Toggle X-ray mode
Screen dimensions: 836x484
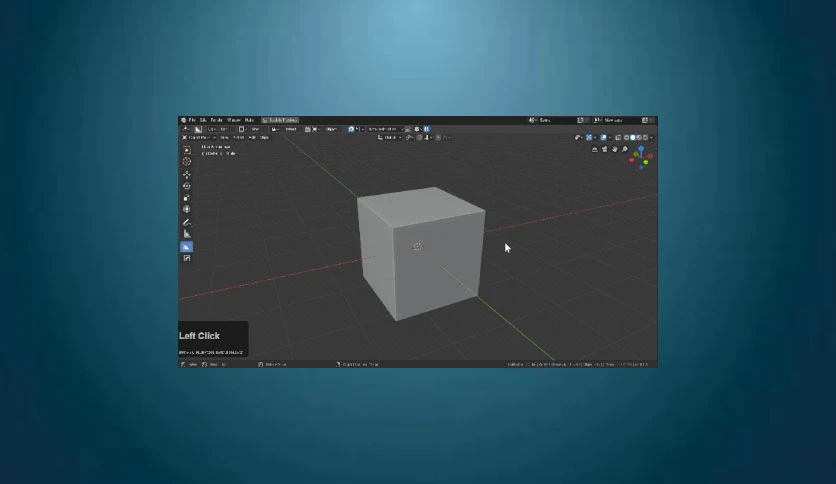click(x=618, y=138)
